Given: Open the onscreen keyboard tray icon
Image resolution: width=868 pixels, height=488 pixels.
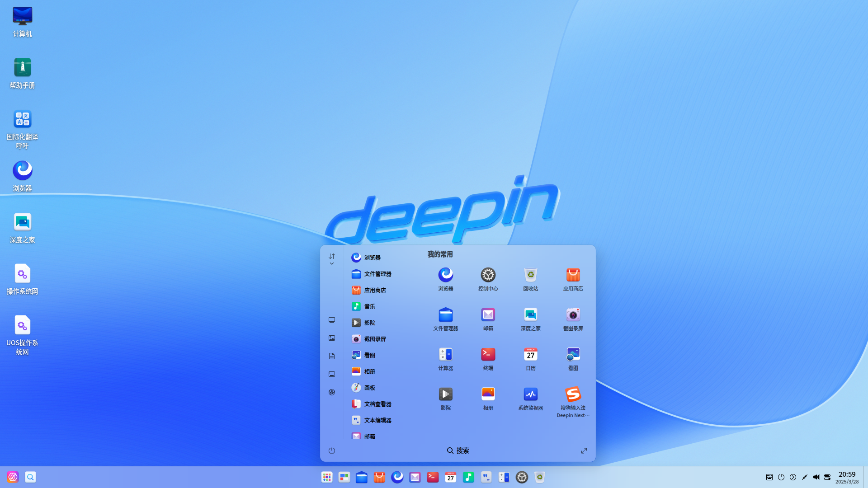Looking at the screenshot, I should click(769, 477).
